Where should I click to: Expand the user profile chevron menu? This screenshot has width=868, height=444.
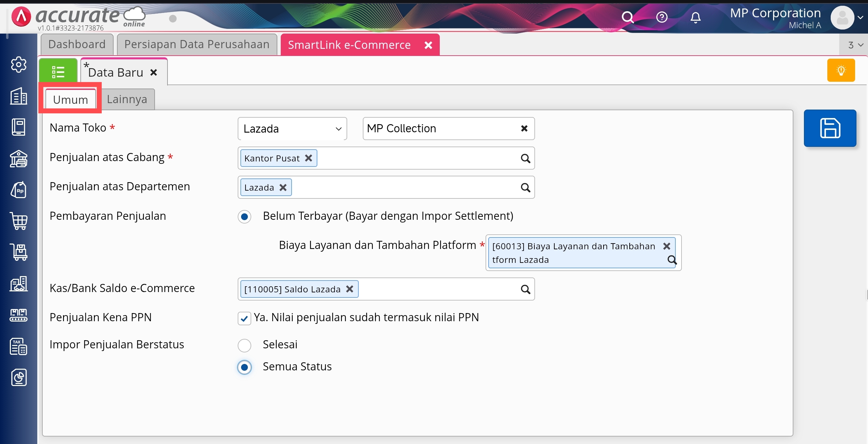860,18
